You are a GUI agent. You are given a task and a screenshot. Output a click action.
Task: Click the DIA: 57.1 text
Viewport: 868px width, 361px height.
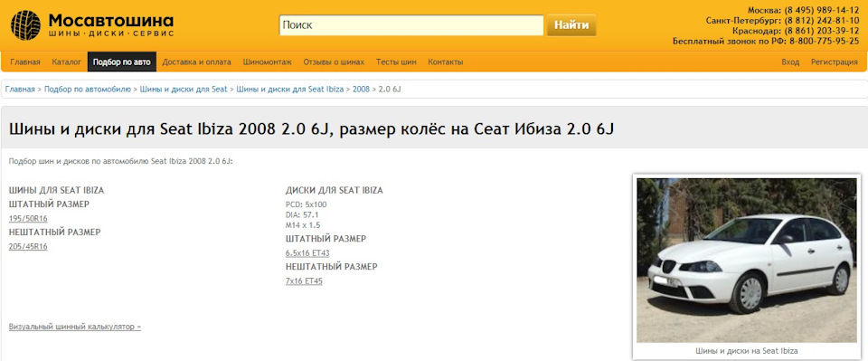coord(302,214)
